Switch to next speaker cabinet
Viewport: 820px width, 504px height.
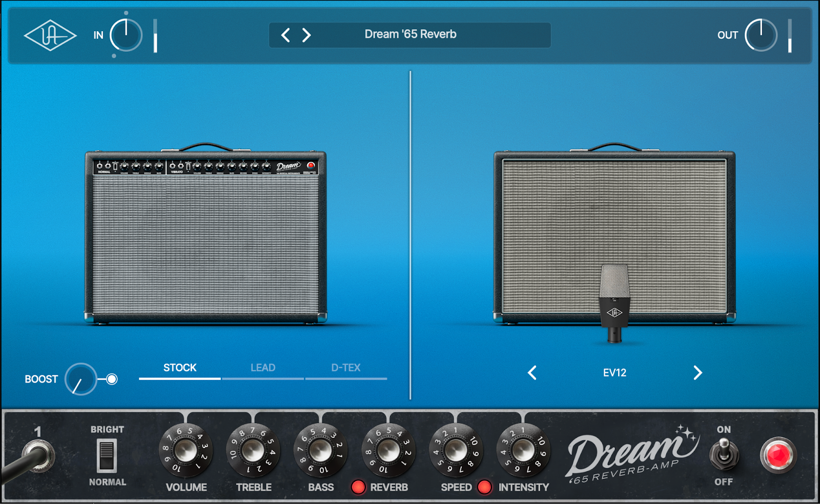(698, 373)
